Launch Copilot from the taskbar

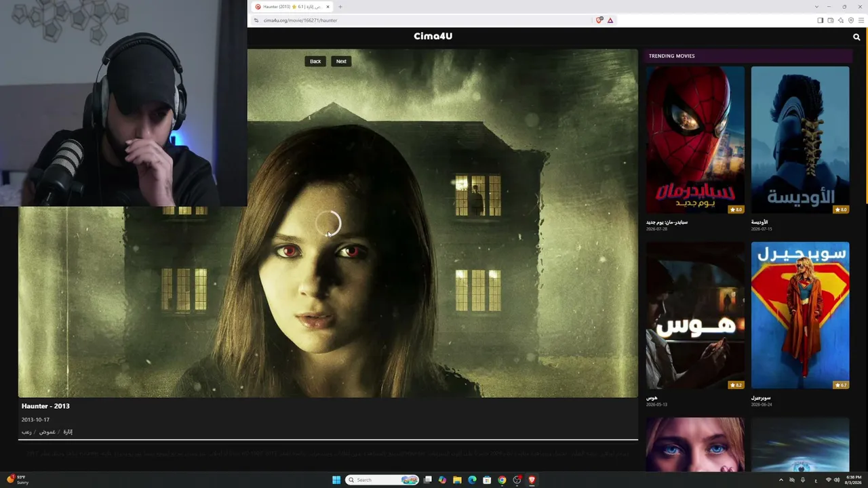tap(443, 480)
